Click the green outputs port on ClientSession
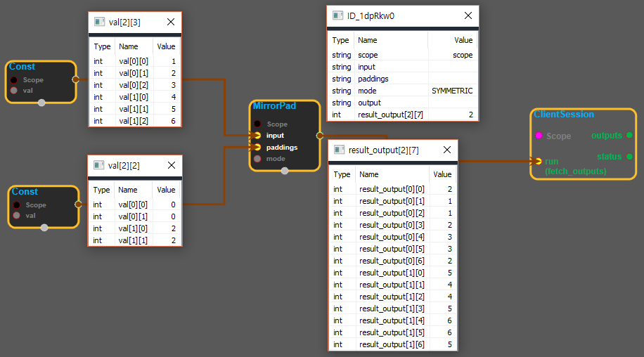The height and width of the screenshot is (357, 644). 629,135
